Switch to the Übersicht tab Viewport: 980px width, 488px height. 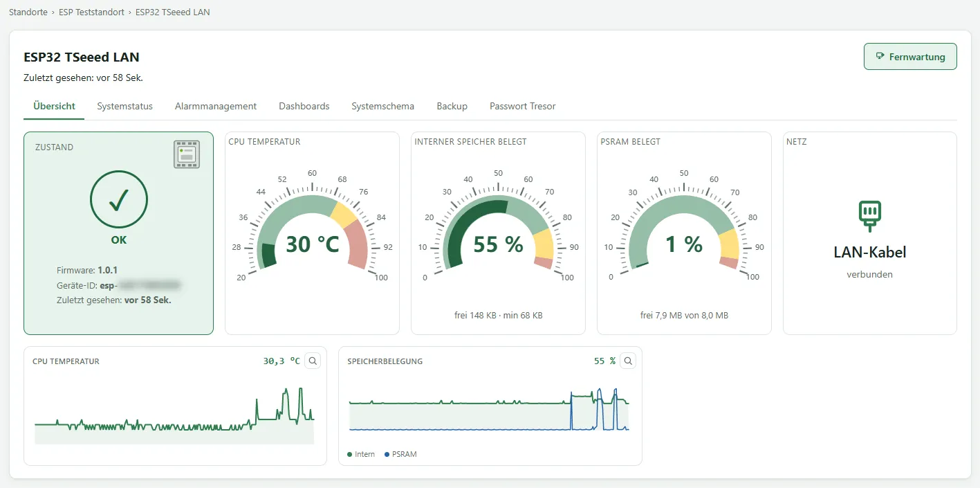point(54,106)
